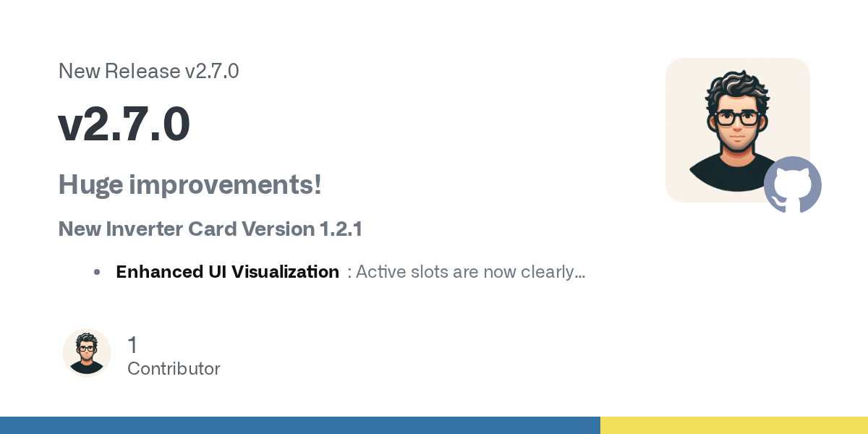Click the GitHub Octocat logo
Viewport: 868px width, 434px height.
(793, 185)
